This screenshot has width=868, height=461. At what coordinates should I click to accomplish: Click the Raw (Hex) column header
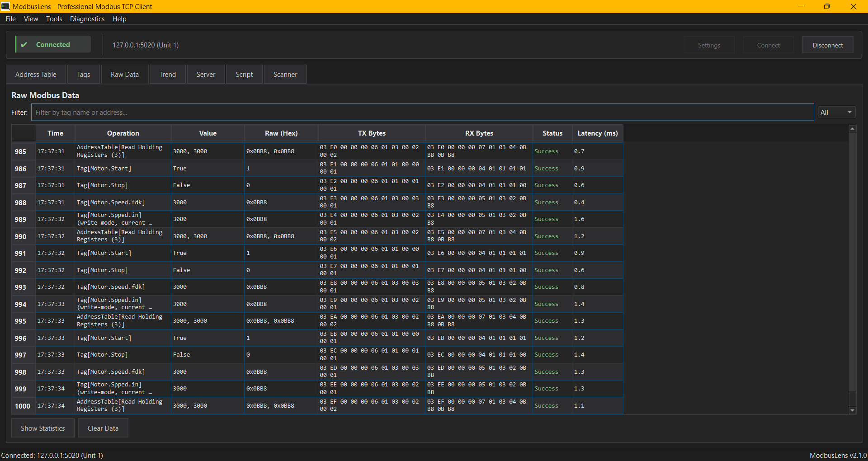281,133
